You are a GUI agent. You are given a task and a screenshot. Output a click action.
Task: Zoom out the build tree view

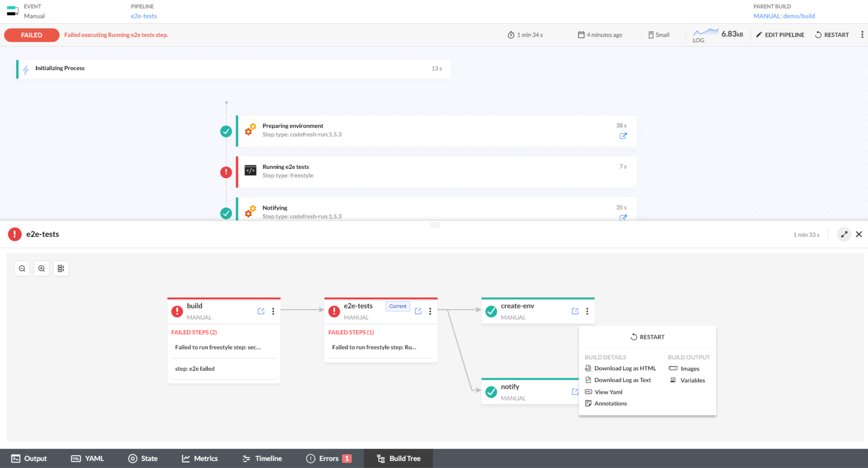[22, 268]
